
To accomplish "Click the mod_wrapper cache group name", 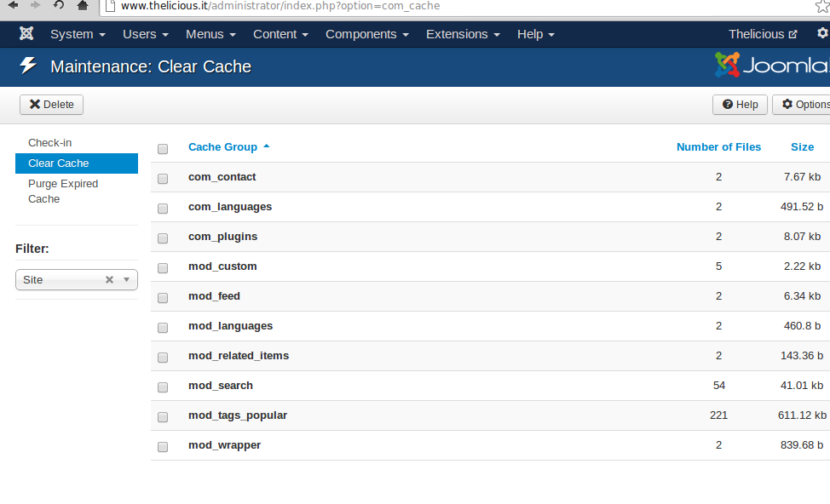I will click(224, 445).
